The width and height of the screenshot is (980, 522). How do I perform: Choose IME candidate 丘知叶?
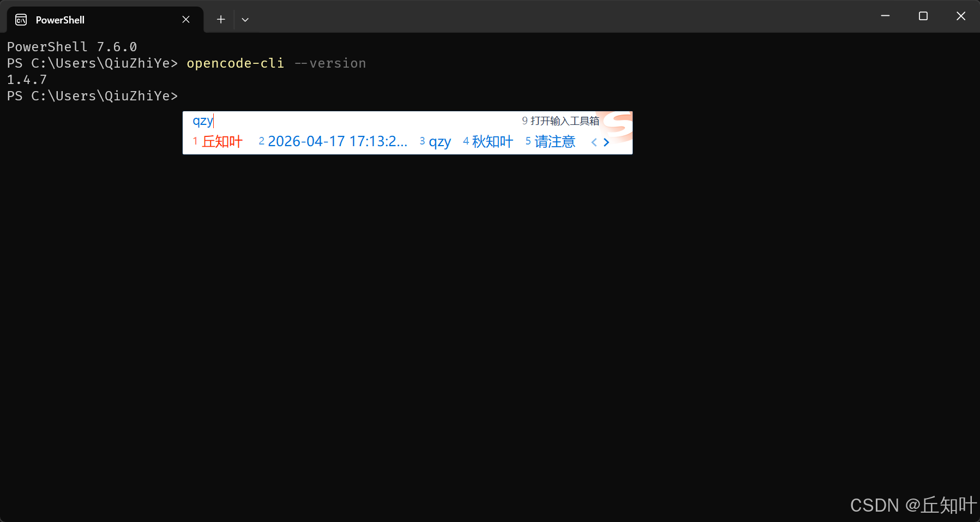point(218,142)
